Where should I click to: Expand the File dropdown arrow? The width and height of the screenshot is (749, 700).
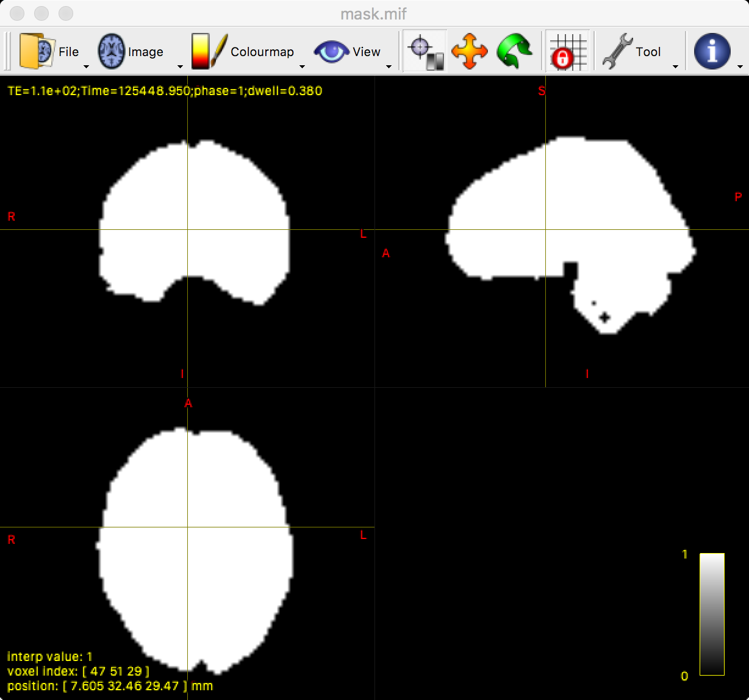(86, 66)
